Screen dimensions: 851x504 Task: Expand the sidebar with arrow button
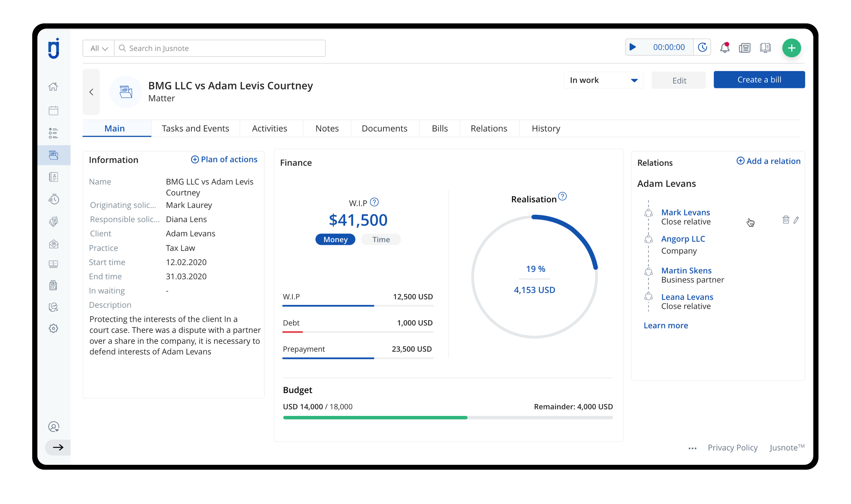point(58,447)
